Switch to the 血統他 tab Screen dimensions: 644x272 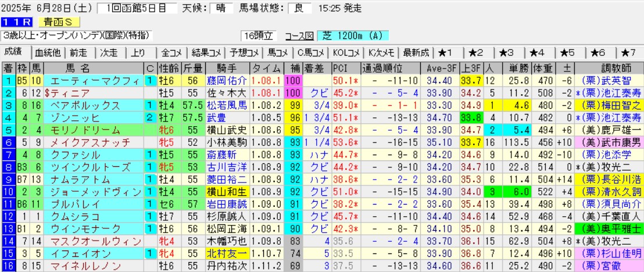(48, 52)
